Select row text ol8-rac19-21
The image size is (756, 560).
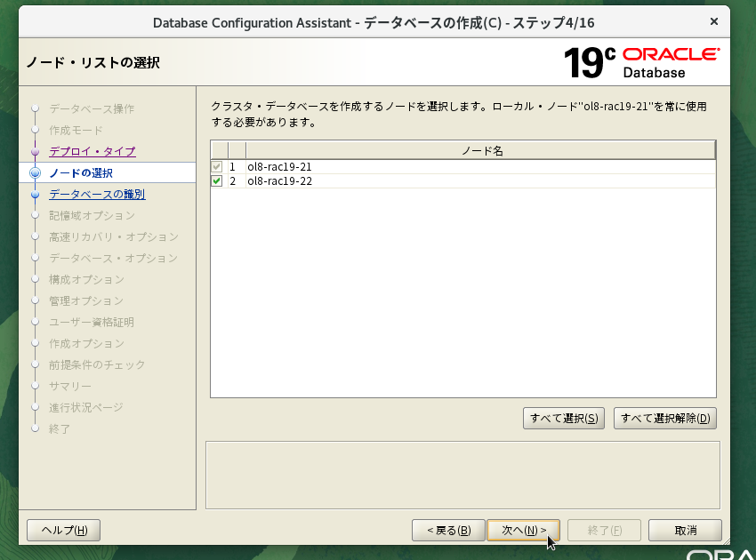pyautogui.click(x=279, y=167)
